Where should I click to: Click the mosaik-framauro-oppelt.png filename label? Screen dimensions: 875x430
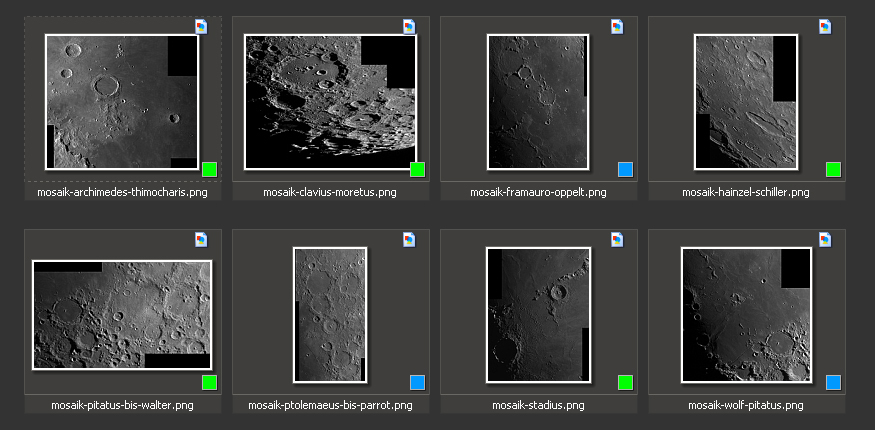(x=538, y=192)
